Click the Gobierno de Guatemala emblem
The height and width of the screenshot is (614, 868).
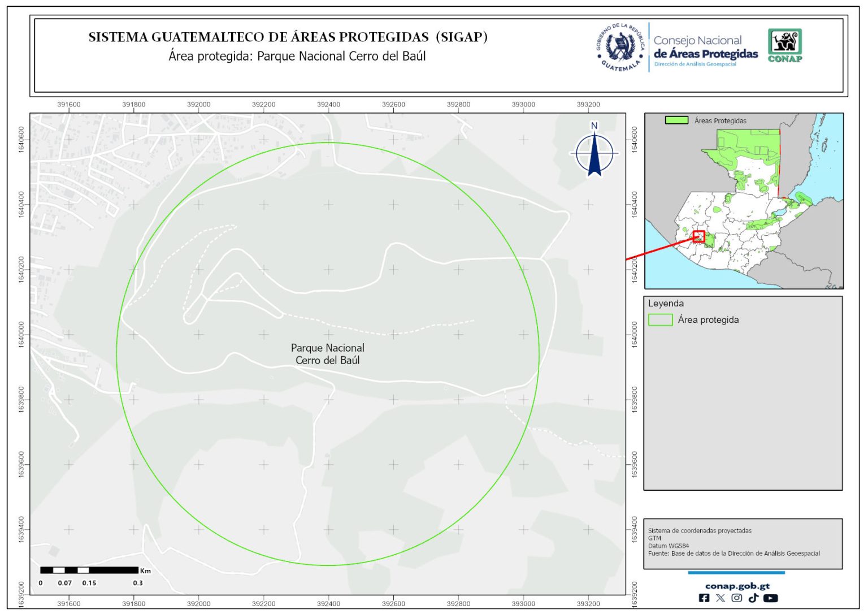click(620, 47)
